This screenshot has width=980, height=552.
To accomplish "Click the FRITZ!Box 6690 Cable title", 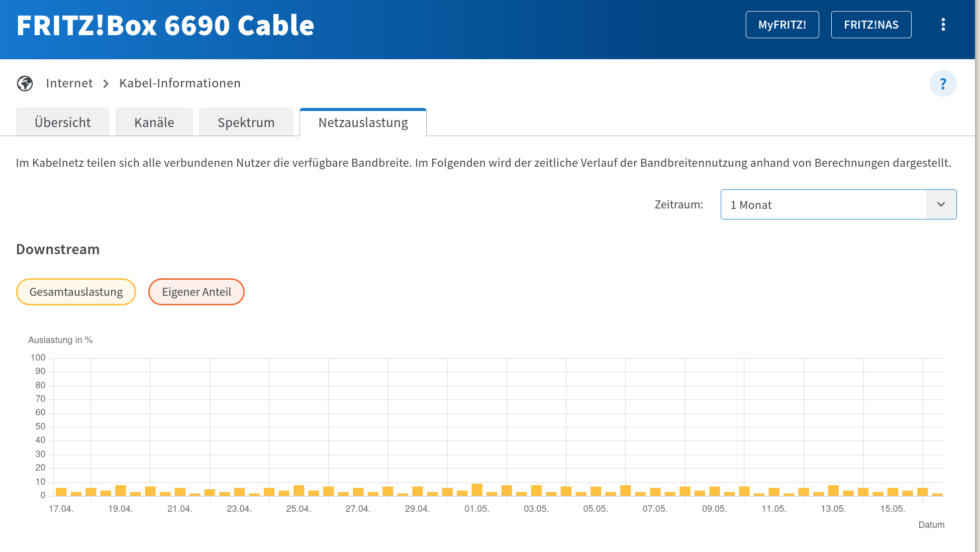I will tap(165, 25).
